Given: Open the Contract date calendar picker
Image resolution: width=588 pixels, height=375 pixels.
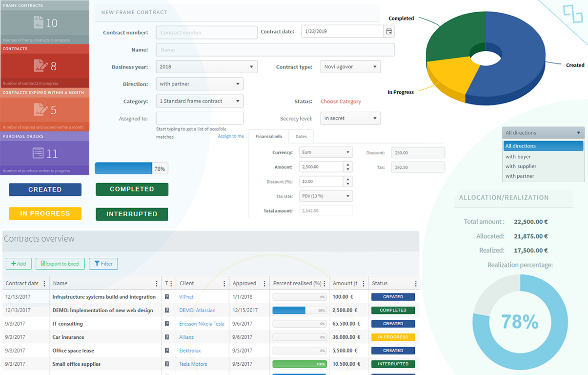Looking at the screenshot, I should click(x=389, y=32).
